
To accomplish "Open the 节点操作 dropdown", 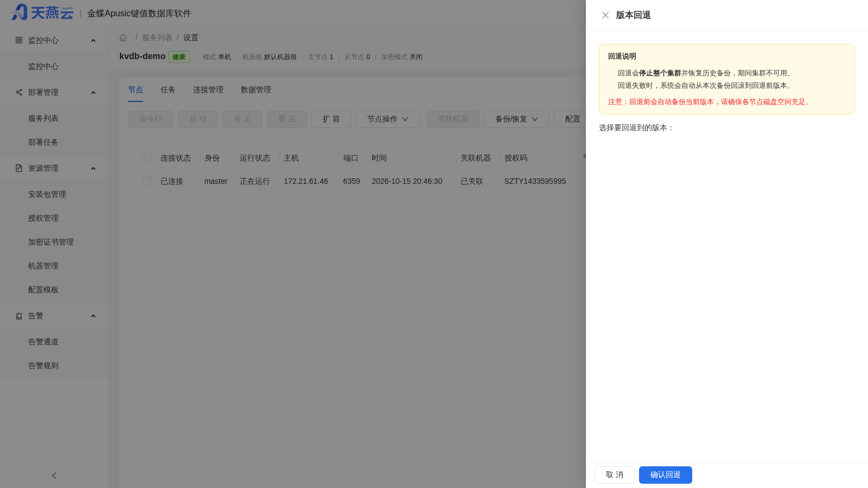I will [x=388, y=119].
